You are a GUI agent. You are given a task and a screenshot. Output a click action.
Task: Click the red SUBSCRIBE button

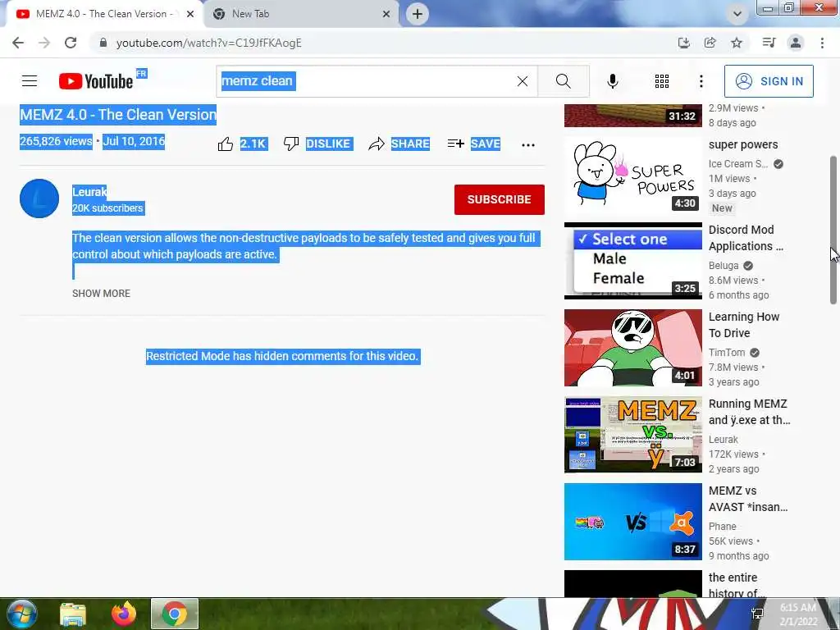coord(500,199)
